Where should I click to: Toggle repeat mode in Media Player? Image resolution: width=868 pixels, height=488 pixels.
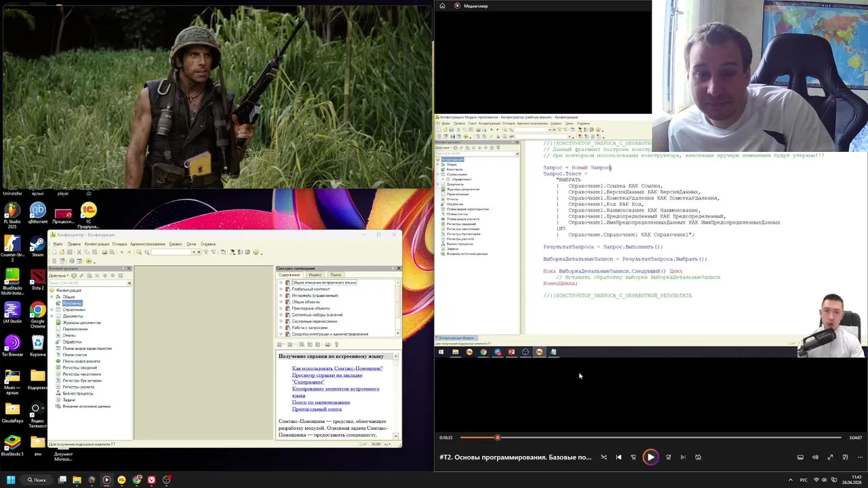pos(698,457)
